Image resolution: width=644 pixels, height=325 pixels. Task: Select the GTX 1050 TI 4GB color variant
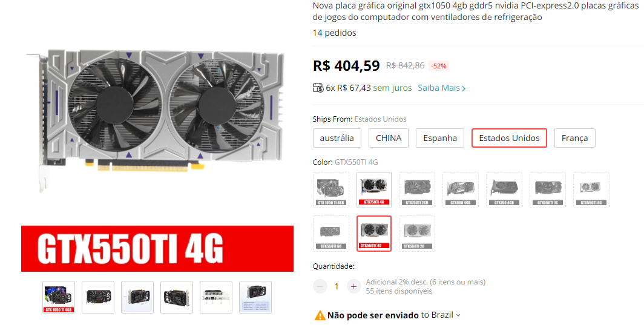pos(331,190)
